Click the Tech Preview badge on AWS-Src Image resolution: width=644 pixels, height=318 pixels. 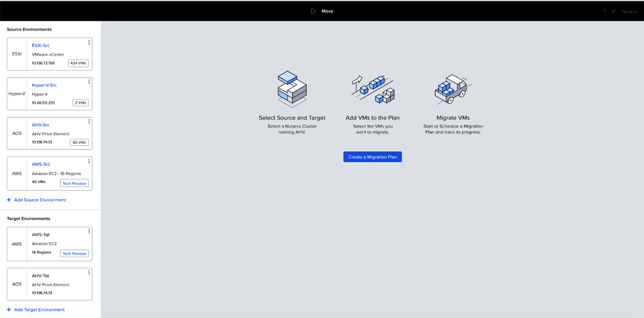74,183
